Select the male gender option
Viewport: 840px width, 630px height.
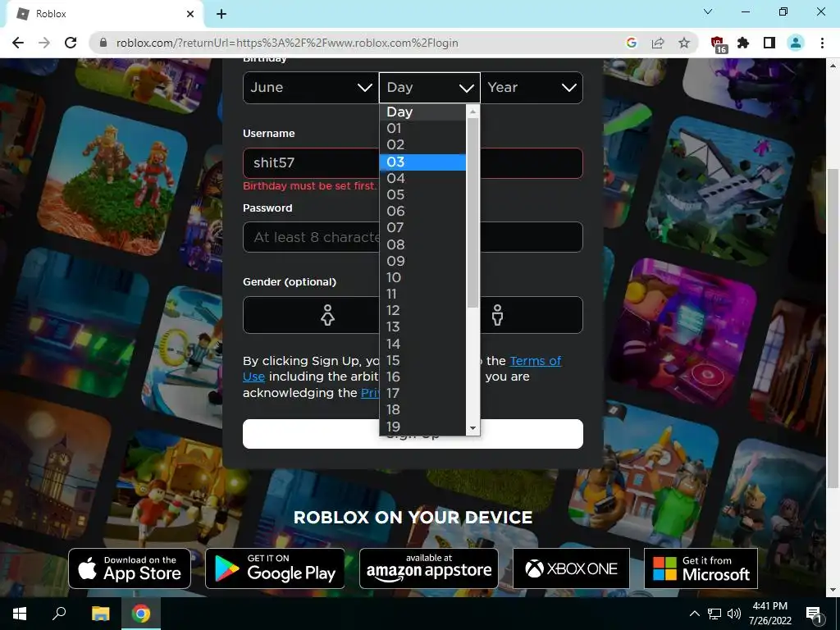point(498,315)
